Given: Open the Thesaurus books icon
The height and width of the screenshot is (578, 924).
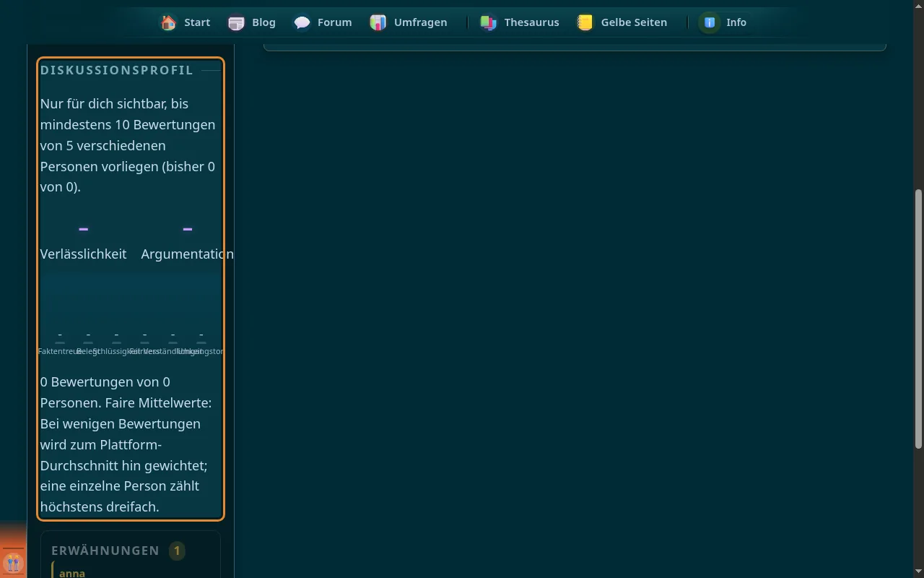Looking at the screenshot, I should [x=489, y=22].
